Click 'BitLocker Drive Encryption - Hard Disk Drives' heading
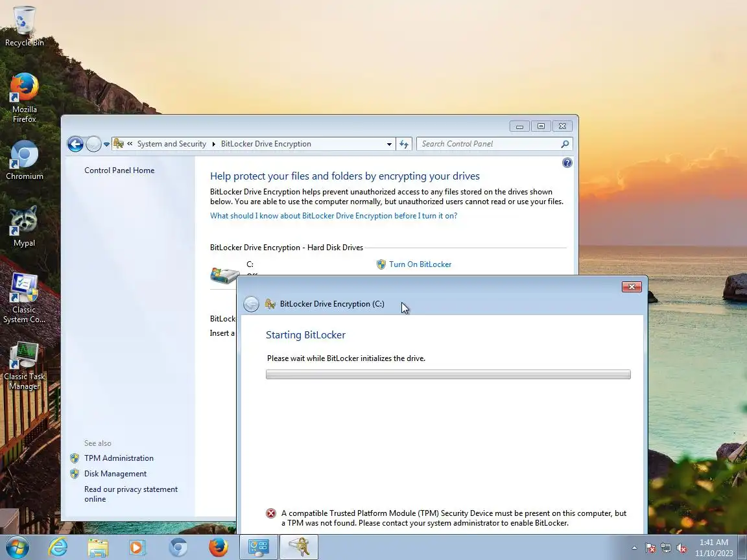The width and height of the screenshot is (747, 560). coord(287,248)
